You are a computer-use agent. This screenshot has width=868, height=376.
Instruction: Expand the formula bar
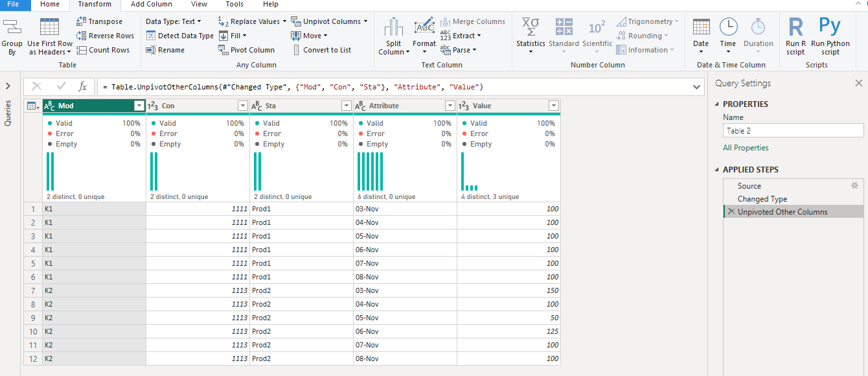[x=697, y=87]
